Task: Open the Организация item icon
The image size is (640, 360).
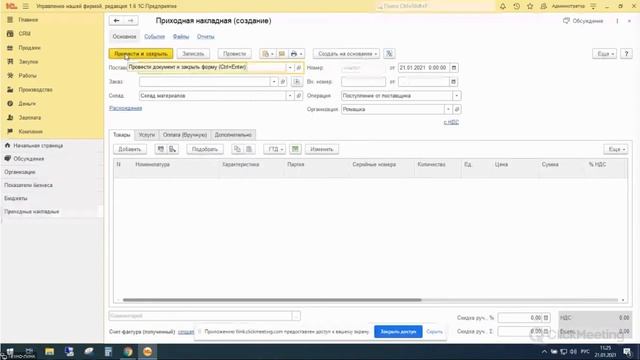Action: 457,109
